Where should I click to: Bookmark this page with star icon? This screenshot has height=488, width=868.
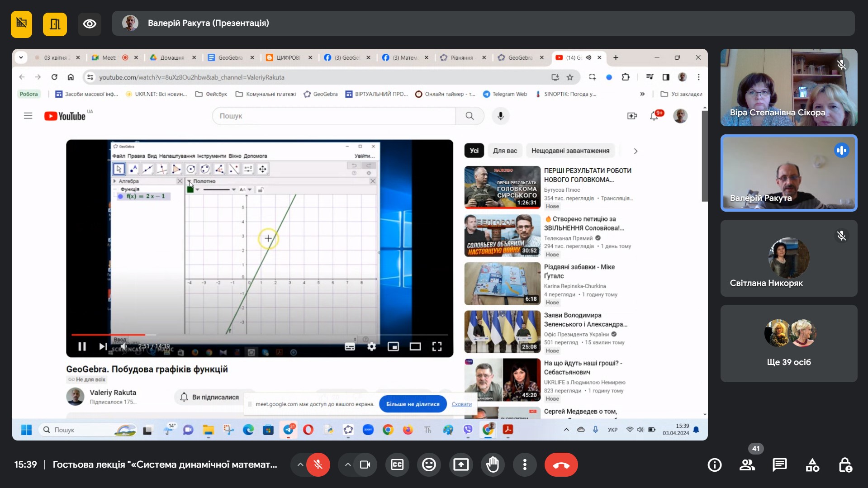[570, 77]
